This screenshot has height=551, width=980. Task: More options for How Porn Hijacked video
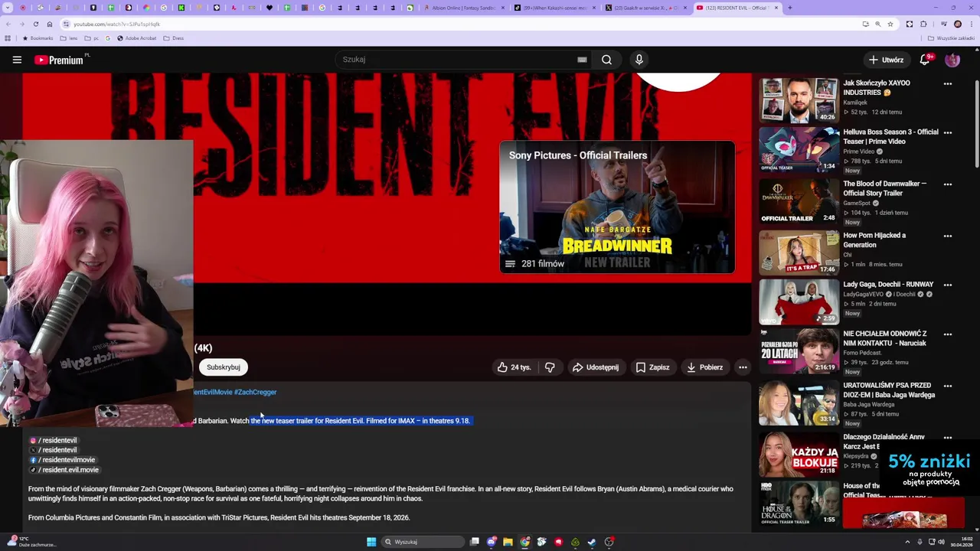coord(948,236)
